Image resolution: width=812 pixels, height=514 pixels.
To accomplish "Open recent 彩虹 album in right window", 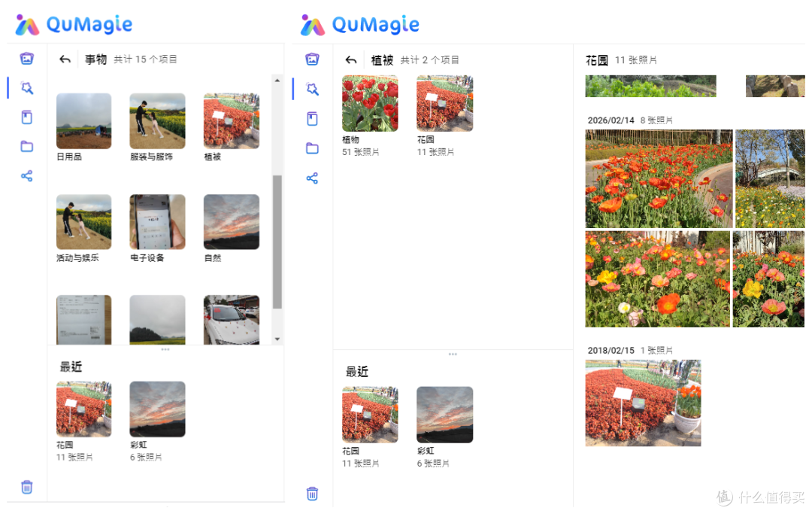I will 444,415.
